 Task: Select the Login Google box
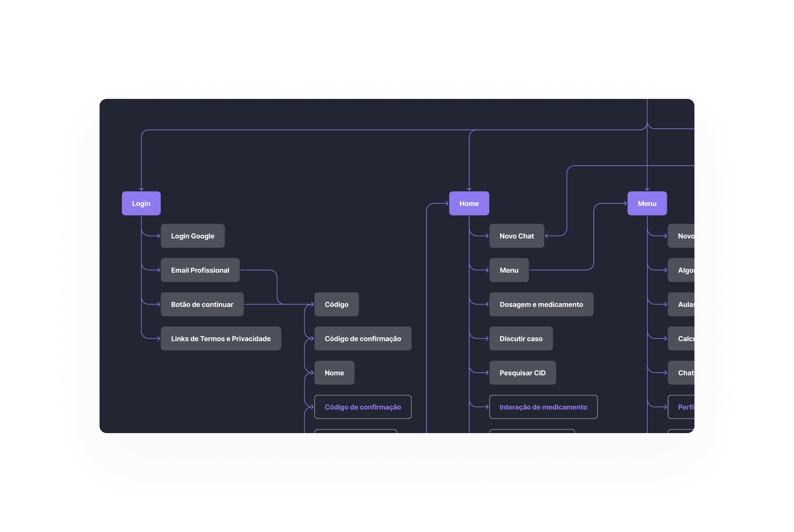click(x=193, y=236)
